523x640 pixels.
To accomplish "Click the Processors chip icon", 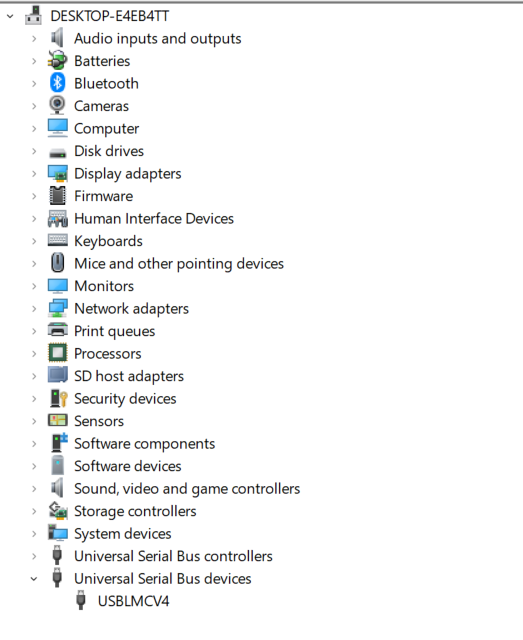I will click(58, 353).
